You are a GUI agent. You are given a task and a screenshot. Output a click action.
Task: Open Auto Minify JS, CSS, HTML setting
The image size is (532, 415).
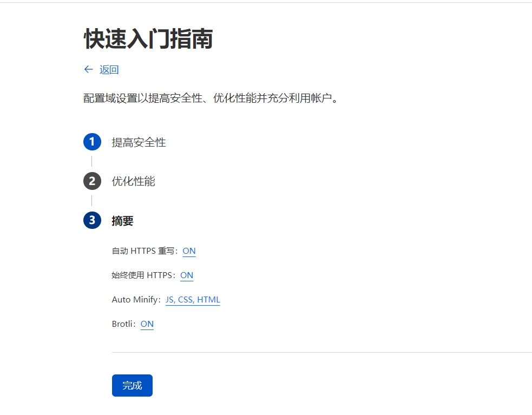pyautogui.click(x=193, y=300)
